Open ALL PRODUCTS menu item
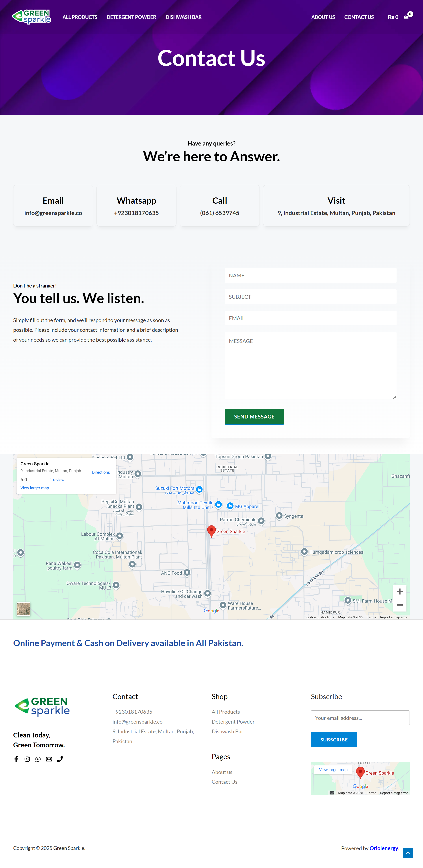This screenshot has width=423, height=868. (80, 17)
